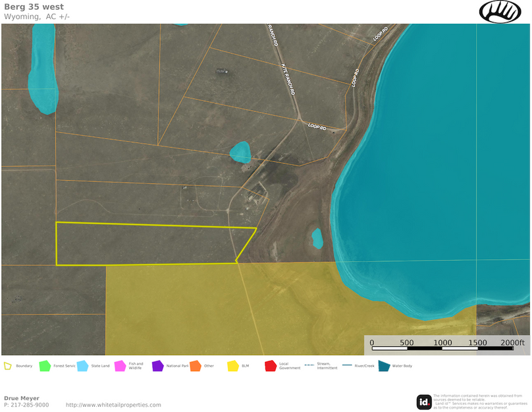Screen dimensions: 532x412
Task: Click the red Local Government legend icon
Action: 270,366
